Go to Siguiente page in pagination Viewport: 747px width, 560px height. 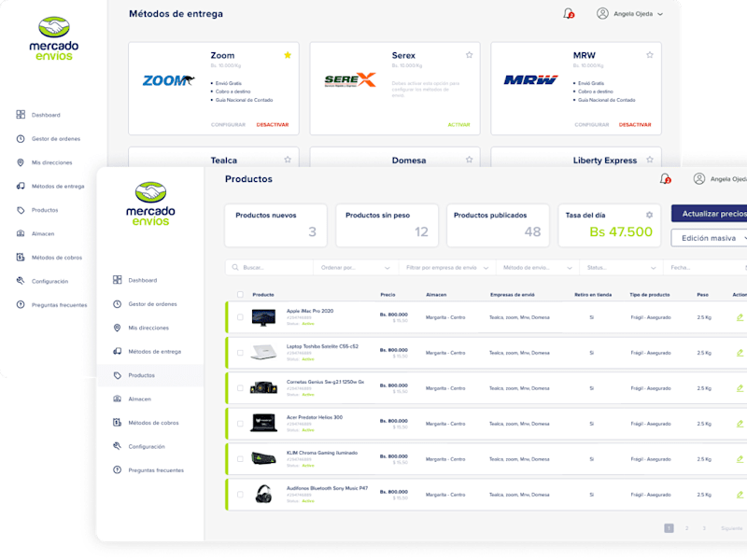(x=731, y=528)
